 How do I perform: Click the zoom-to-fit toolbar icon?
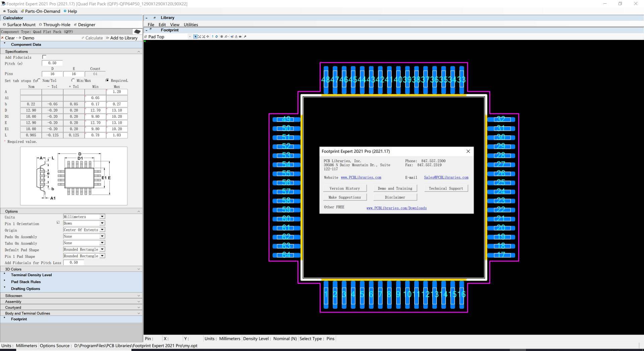pyautogui.click(x=200, y=37)
